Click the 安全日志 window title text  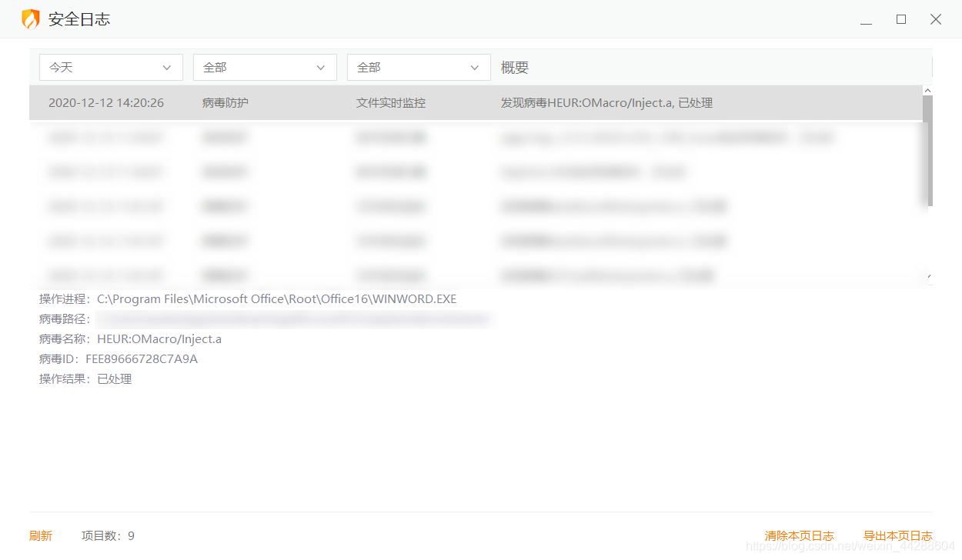tap(79, 20)
